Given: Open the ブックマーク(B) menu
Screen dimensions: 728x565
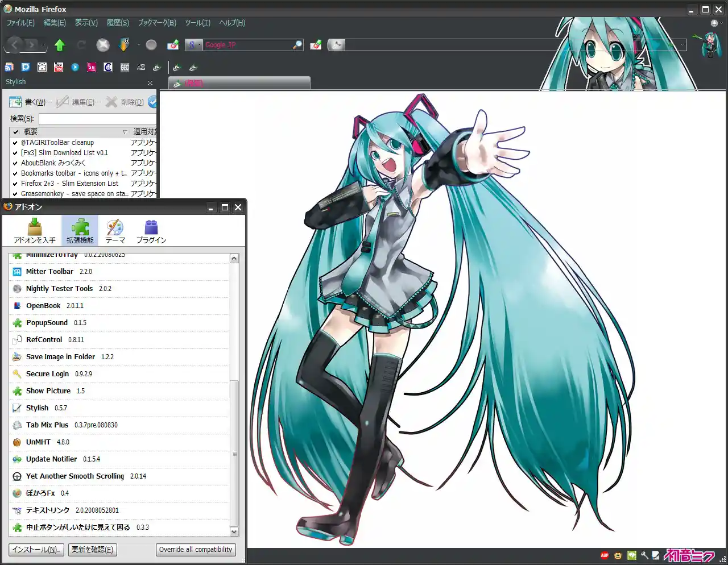Looking at the screenshot, I should [157, 23].
